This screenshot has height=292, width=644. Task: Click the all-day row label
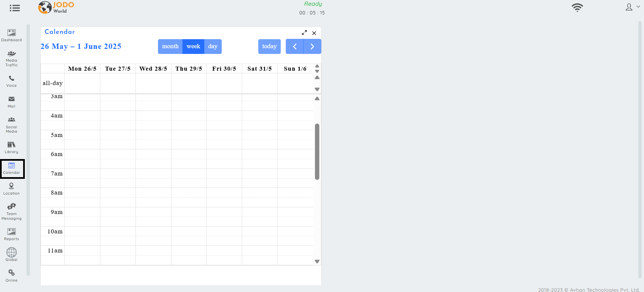point(53,83)
